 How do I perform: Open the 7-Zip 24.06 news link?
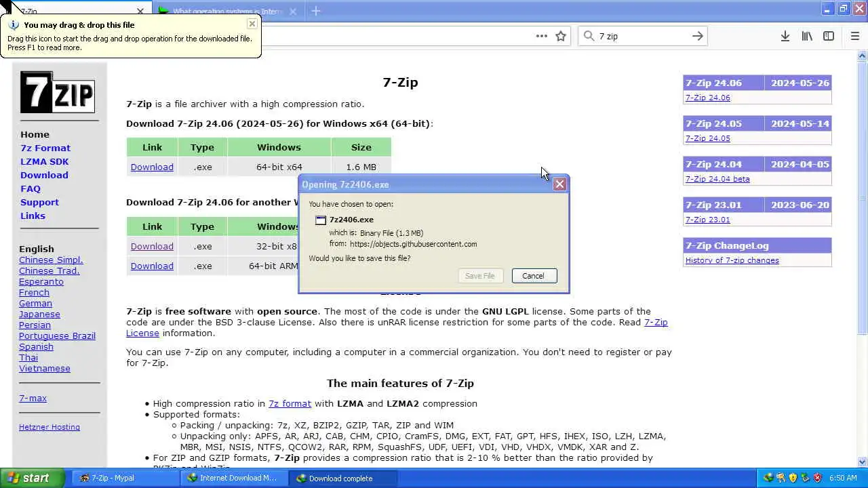click(x=707, y=98)
